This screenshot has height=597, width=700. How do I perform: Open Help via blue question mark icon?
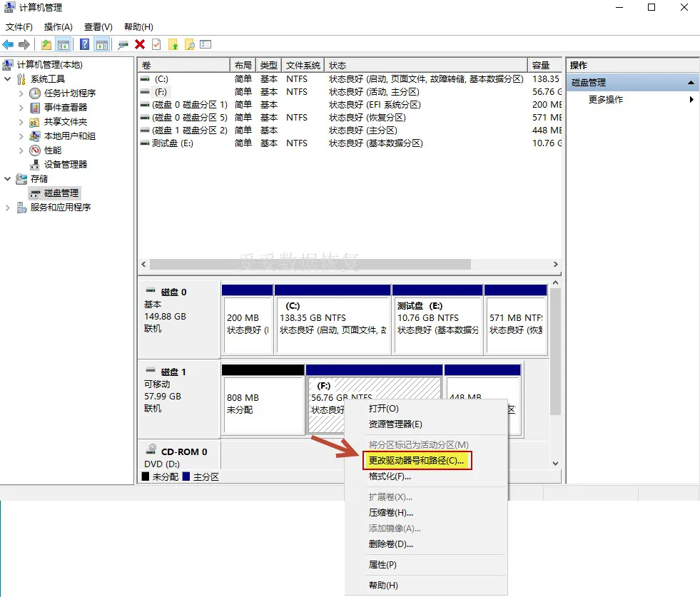tap(85, 45)
